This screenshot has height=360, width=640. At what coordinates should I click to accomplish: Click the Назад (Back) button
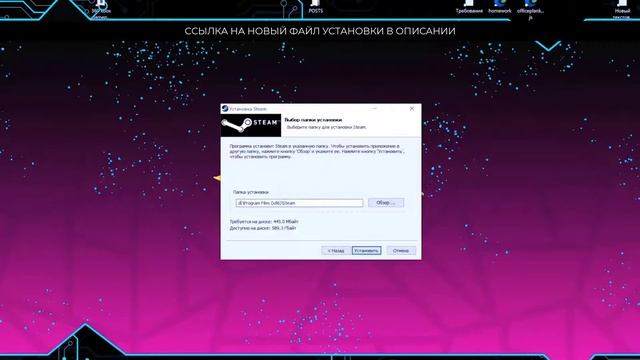pyautogui.click(x=336, y=250)
